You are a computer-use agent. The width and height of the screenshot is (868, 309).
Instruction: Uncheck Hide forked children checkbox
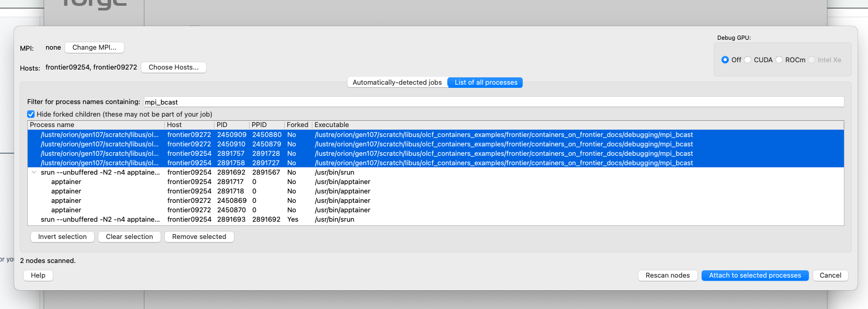tap(31, 115)
